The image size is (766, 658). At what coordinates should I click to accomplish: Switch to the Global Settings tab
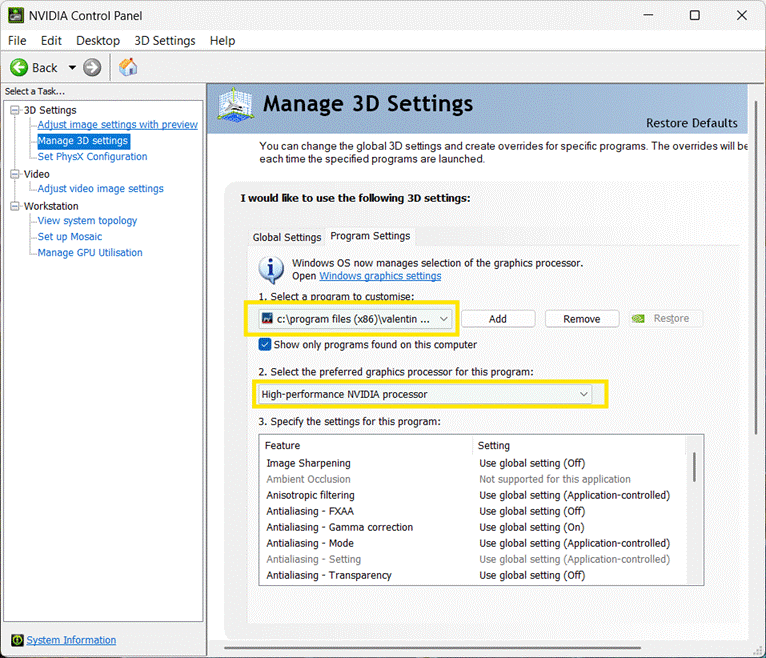[287, 237]
